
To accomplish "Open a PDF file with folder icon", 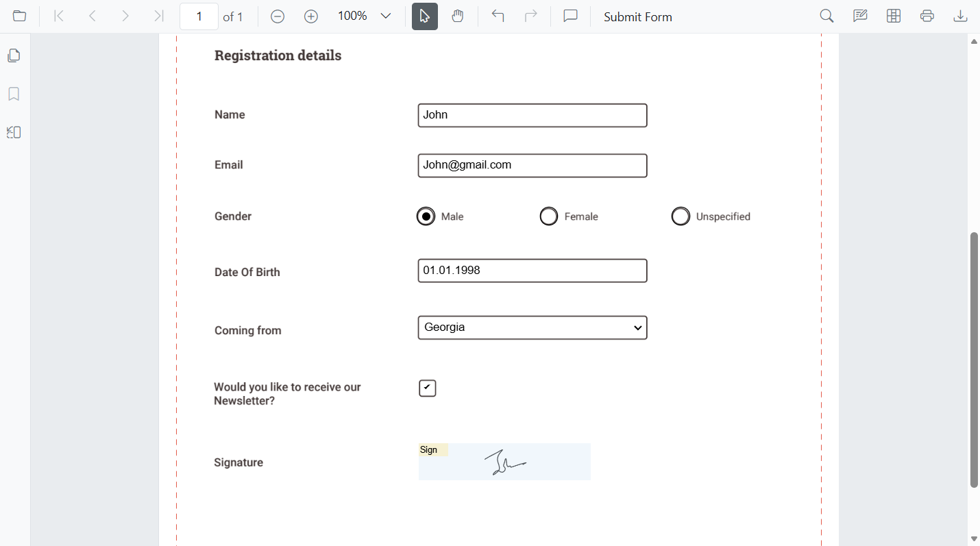I will pos(20,16).
